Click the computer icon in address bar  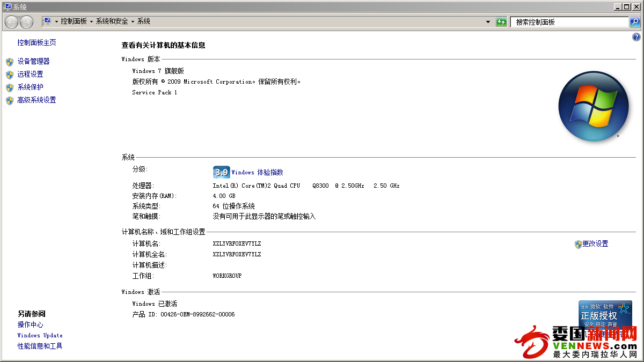tap(47, 21)
